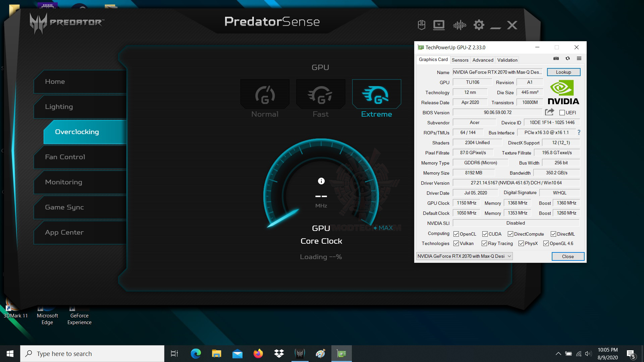Open the laptop monitor icon in PredatorSense header

point(439,25)
